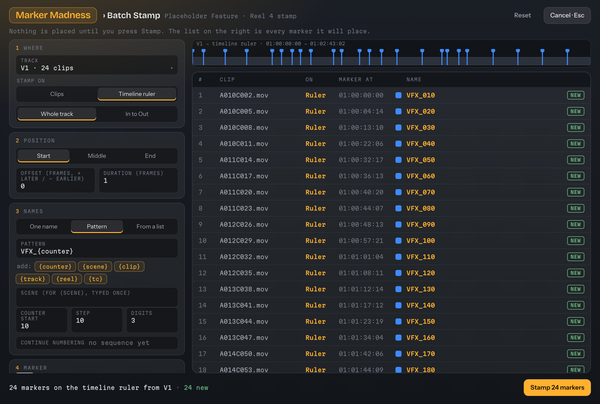Screen dimensions: 600x404
Task: Click NEW badge on VFX_070 row
Action: pos(576,192)
